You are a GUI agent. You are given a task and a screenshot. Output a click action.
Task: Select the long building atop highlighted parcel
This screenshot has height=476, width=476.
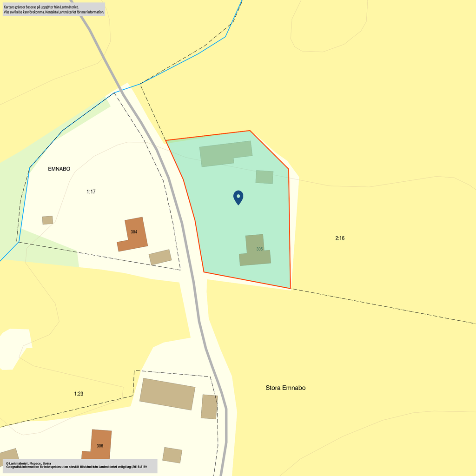pyautogui.click(x=225, y=153)
